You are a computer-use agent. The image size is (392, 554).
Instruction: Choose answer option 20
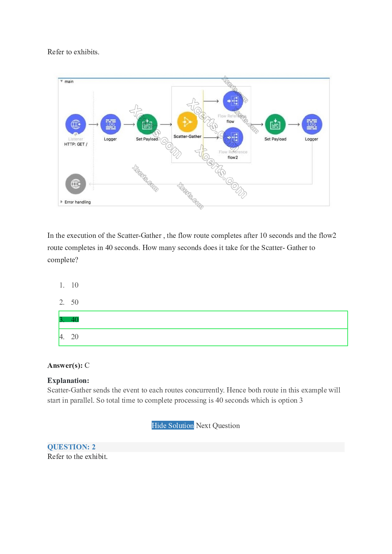(75, 337)
